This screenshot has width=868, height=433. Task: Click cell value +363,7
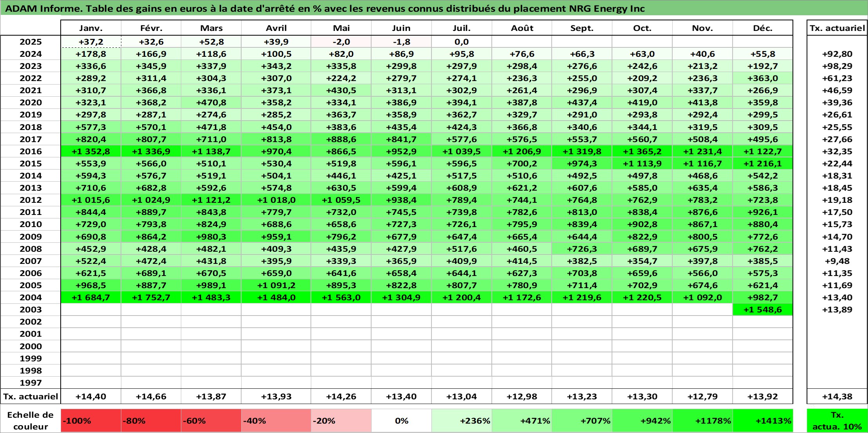pos(341,115)
